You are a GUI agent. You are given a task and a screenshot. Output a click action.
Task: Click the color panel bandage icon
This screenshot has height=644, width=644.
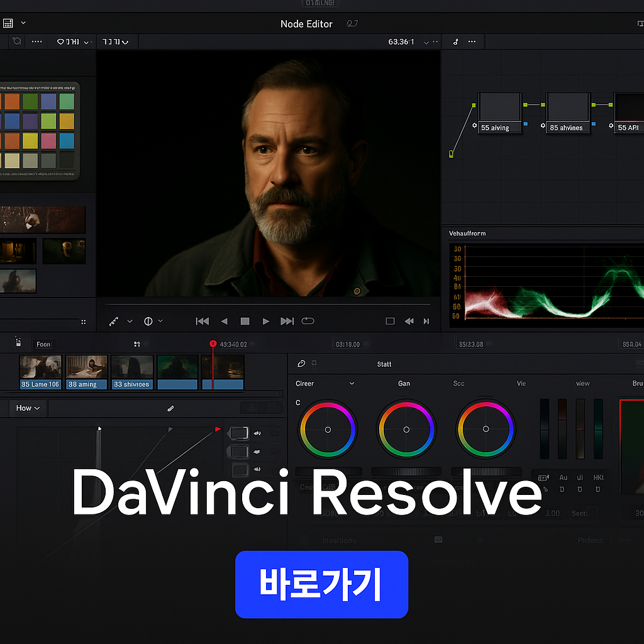click(301, 364)
